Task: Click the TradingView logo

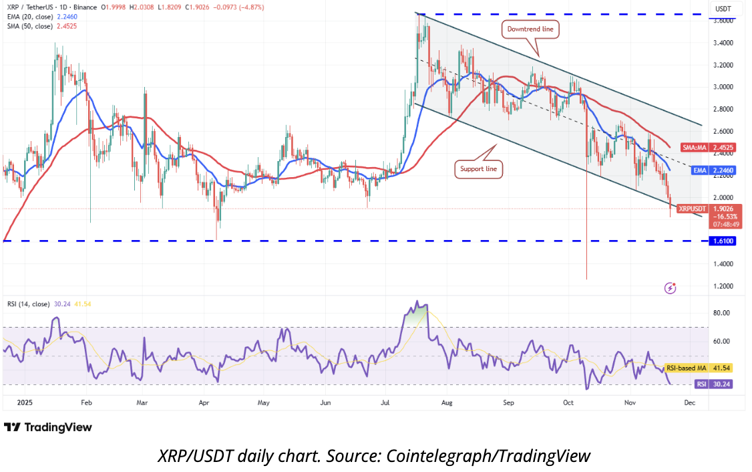Action: click(x=48, y=426)
